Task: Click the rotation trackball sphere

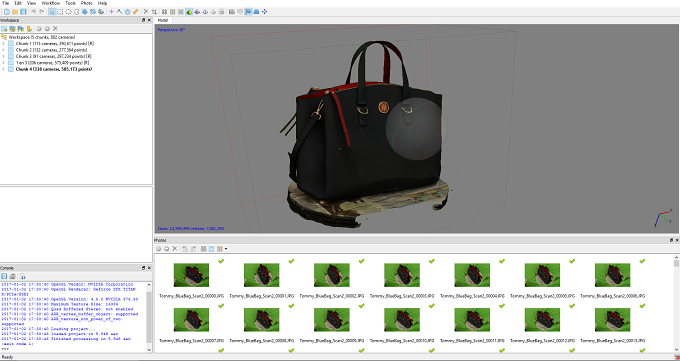Action: point(415,128)
